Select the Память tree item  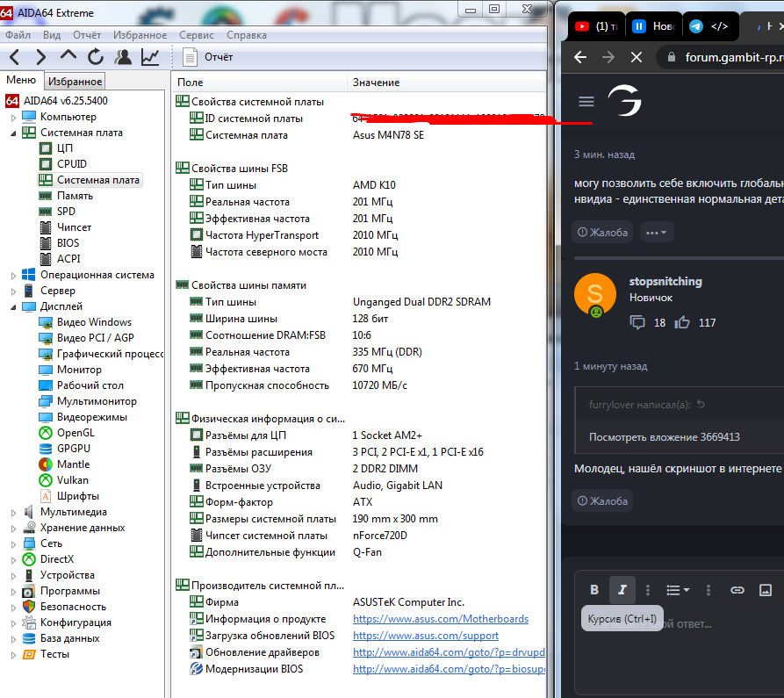click(75, 196)
